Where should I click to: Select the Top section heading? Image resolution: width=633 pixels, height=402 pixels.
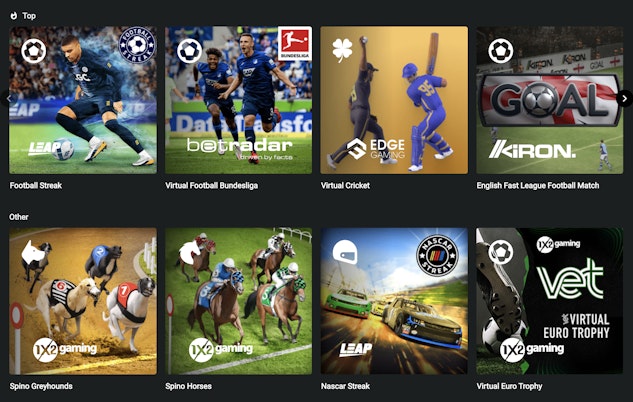(29, 16)
